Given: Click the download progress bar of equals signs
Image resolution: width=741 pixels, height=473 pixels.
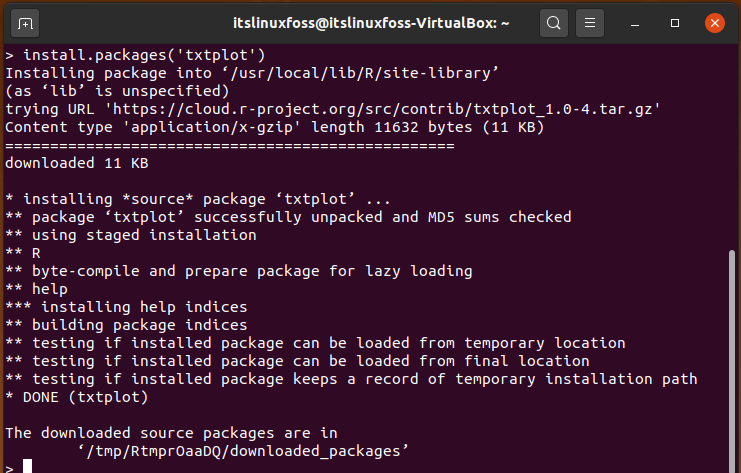Looking at the screenshot, I should coord(230,146).
